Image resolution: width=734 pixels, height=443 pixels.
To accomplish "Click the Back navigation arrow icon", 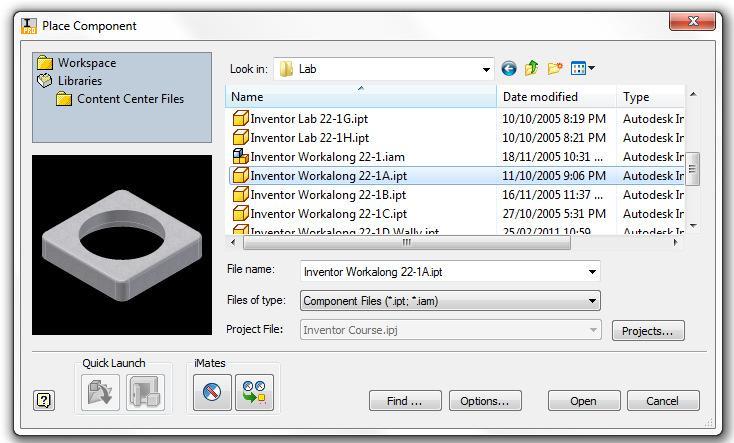I will pyautogui.click(x=509, y=69).
